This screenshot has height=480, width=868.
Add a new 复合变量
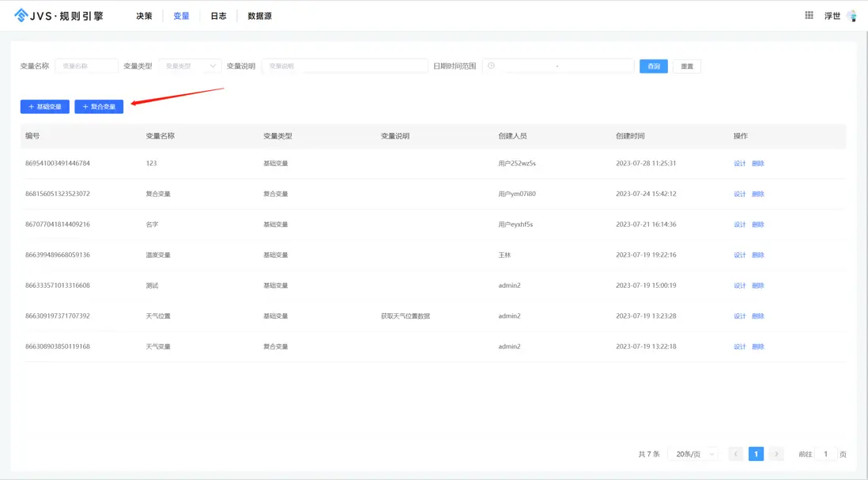pyautogui.click(x=99, y=106)
